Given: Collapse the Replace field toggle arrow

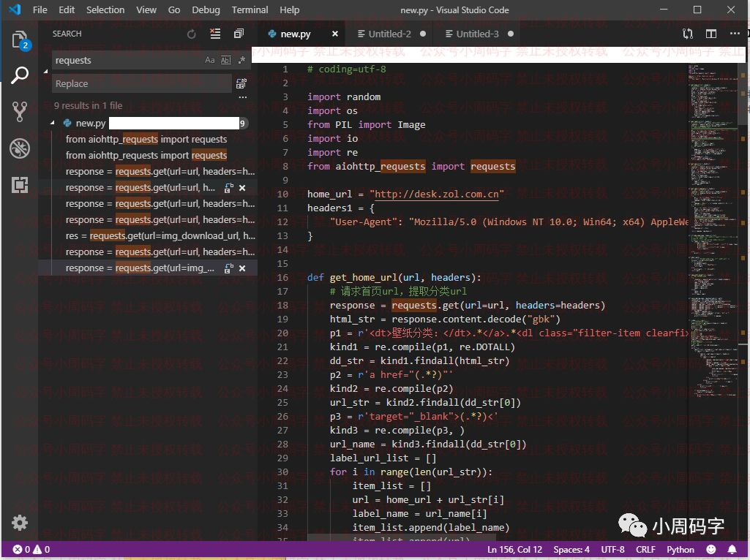Looking at the screenshot, I should pyautogui.click(x=45, y=72).
